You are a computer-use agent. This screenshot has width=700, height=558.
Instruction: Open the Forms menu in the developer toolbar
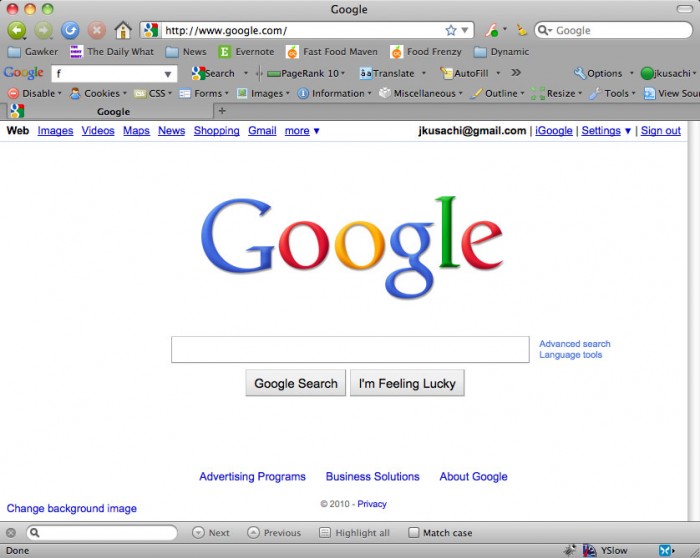204,93
